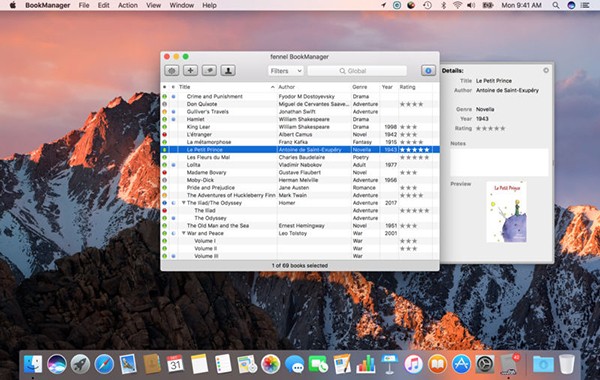Click the red status dot beside L'étranger

tap(165, 134)
